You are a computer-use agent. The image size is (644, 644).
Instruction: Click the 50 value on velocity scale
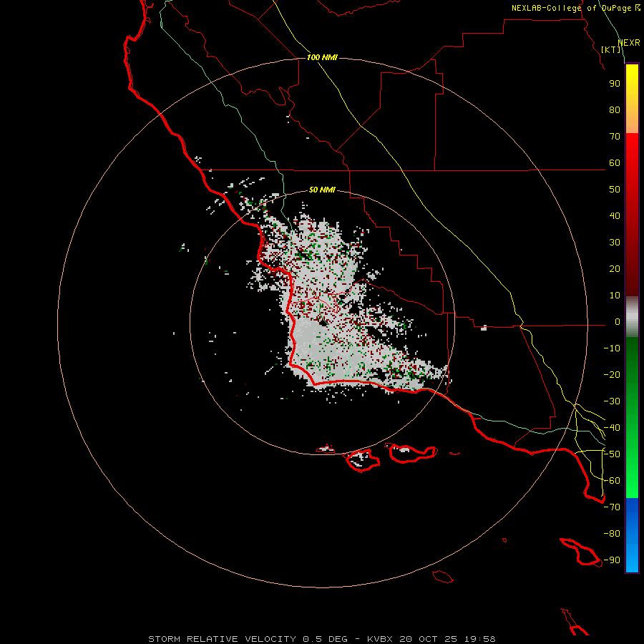(615, 190)
